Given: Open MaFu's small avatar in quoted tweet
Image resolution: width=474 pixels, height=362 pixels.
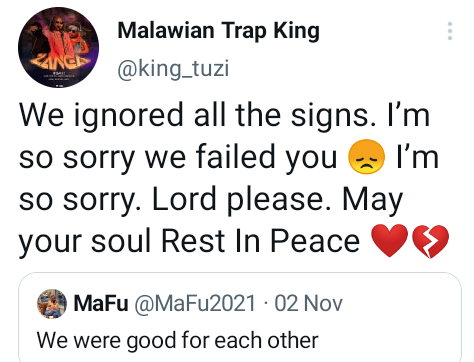Looking at the screenshot, I should [52, 304].
